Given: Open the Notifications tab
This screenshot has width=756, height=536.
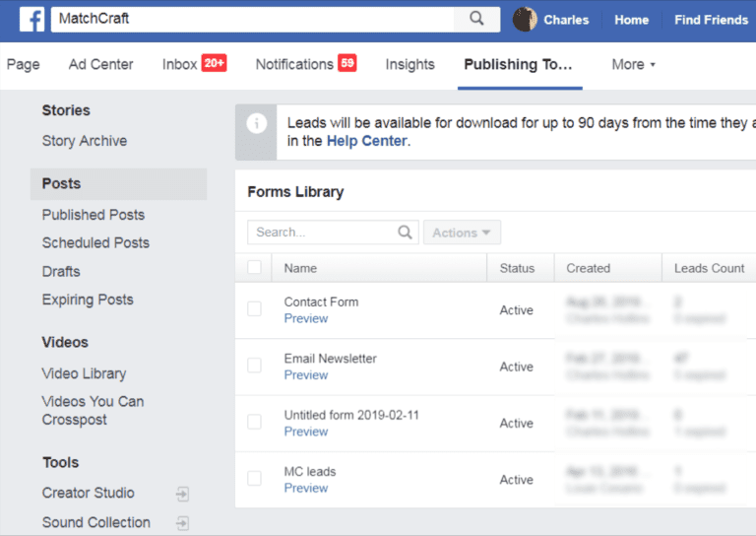Looking at the screenshot, I should pyautogui.click(x=294, y=64).
